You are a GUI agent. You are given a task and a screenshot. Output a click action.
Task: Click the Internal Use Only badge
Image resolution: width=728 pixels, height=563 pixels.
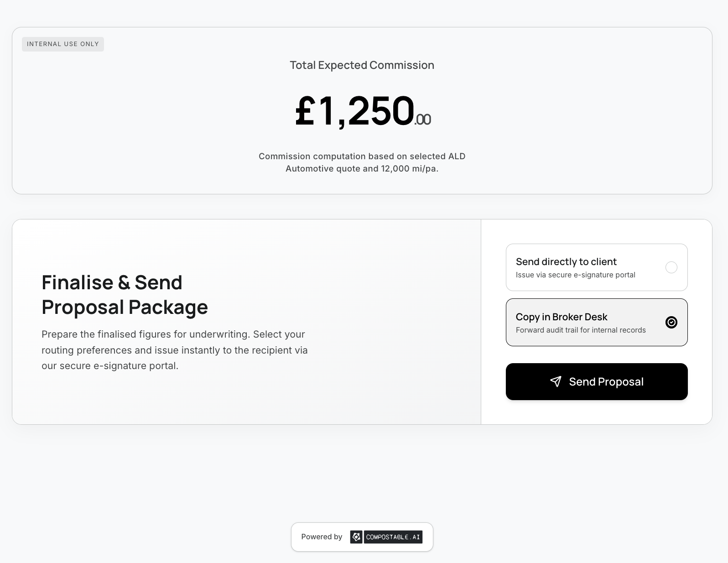coord(63,44)
